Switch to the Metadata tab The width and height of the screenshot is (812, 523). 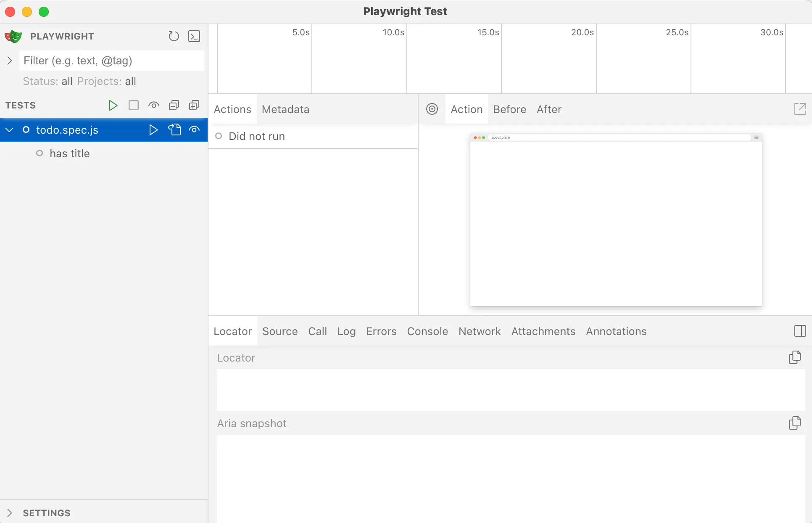pos(285,109)
